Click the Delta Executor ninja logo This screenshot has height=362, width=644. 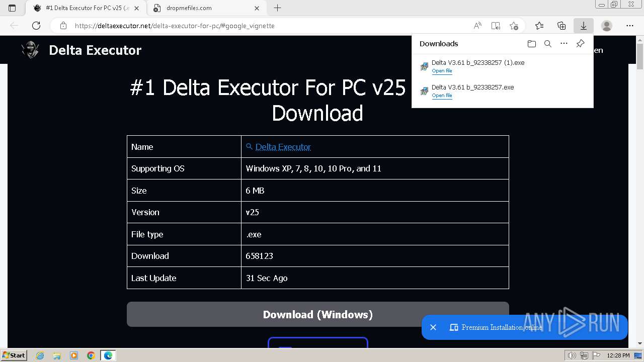point(30,50)
